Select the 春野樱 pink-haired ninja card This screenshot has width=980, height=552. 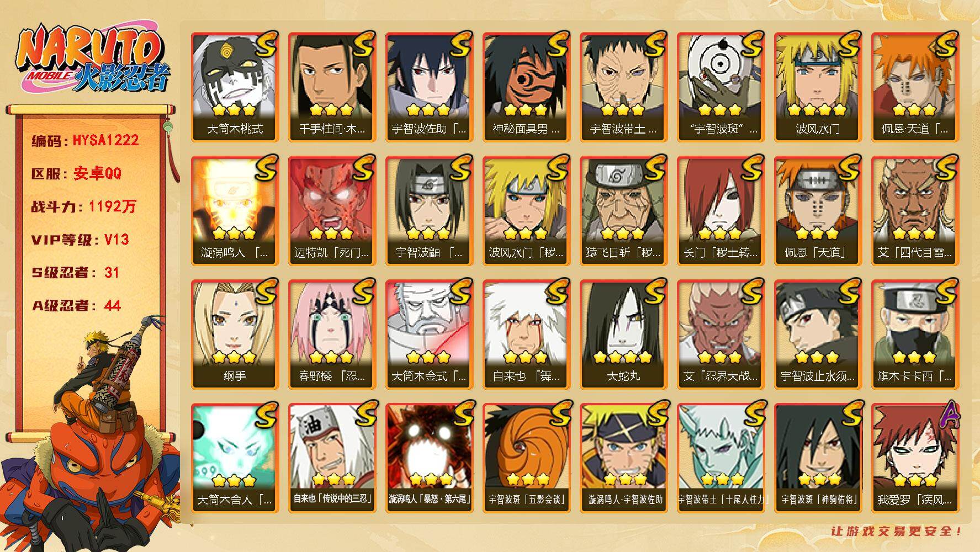[x=332, y=335]
